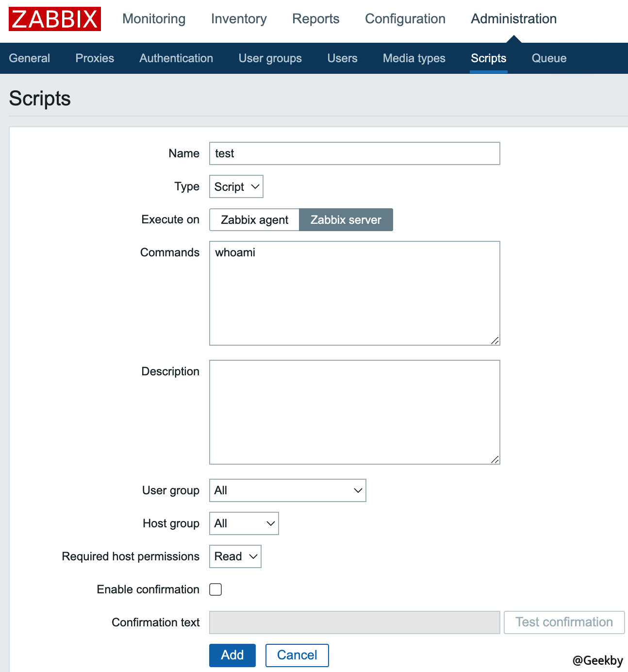Image resolution: width=628 pixels, height=672 pixels.
Task: Switch to the Media types tab
Action: coord(414,58)
